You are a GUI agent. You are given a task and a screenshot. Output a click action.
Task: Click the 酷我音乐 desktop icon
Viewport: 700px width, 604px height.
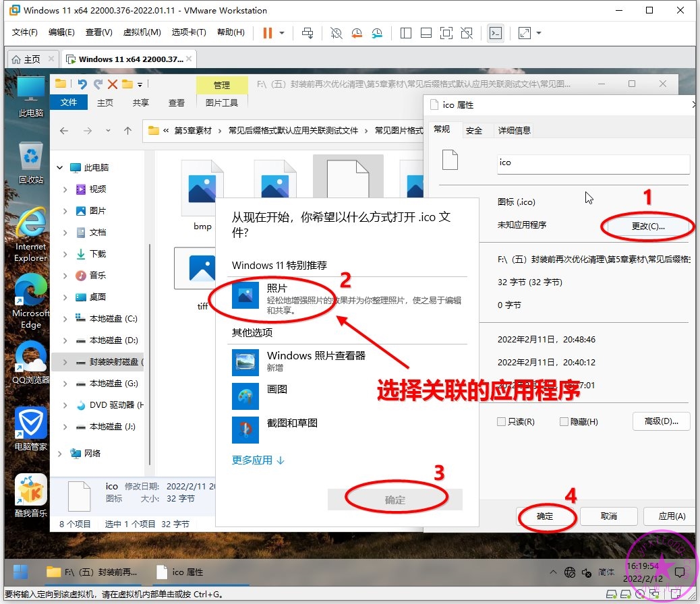tap(31, 495)
